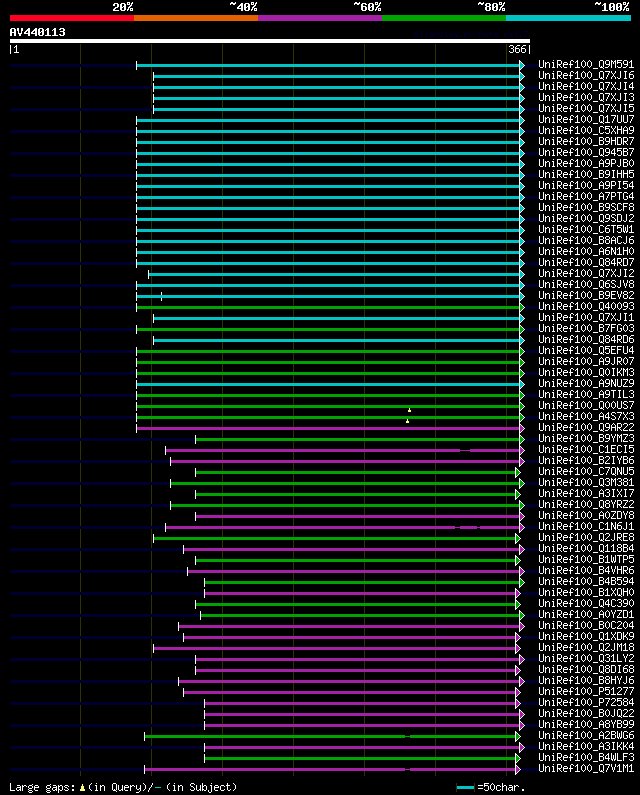This screenshot has height=795, width=640.
Task: Open the UniRef100_Q3M381 hit
Action: tap(586, 482)
